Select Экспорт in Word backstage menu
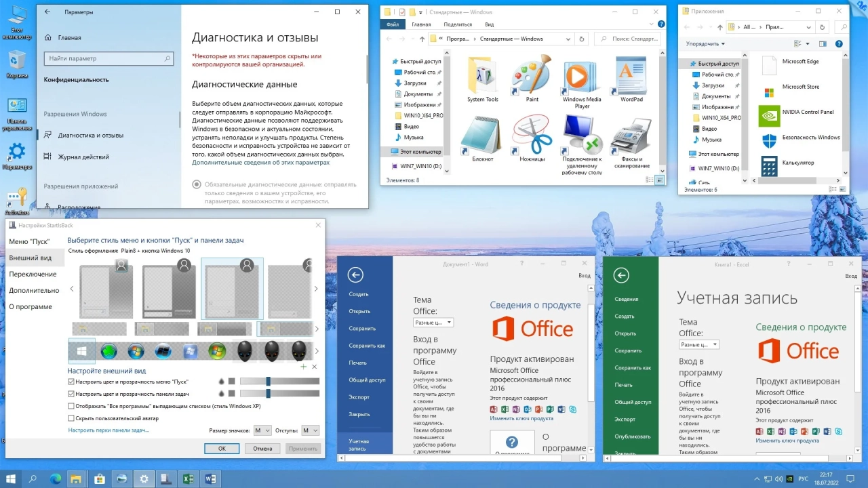Viewport: 868px width, 488px height. (359, 397)
